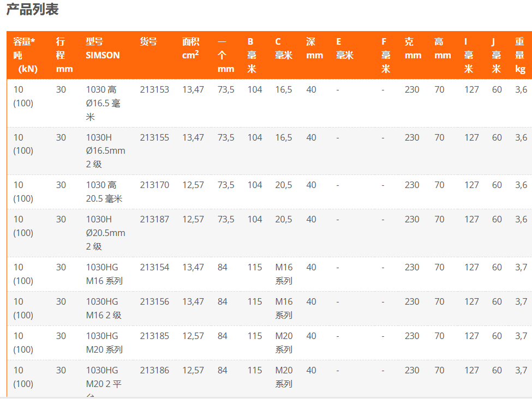Click the J 毫米 column header
The width and height of the screenshot is (532, 399).
(497, 55)
